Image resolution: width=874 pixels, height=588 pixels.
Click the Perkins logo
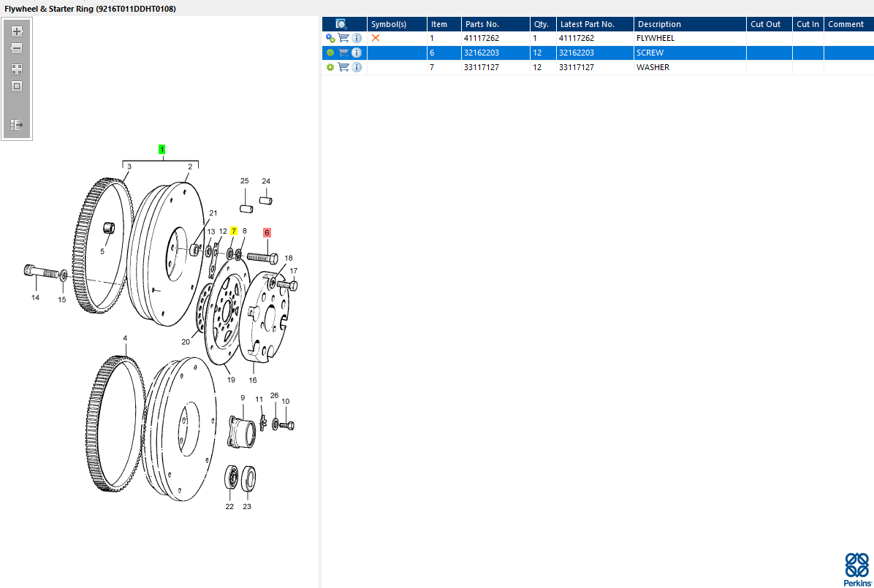click(857, 569)
